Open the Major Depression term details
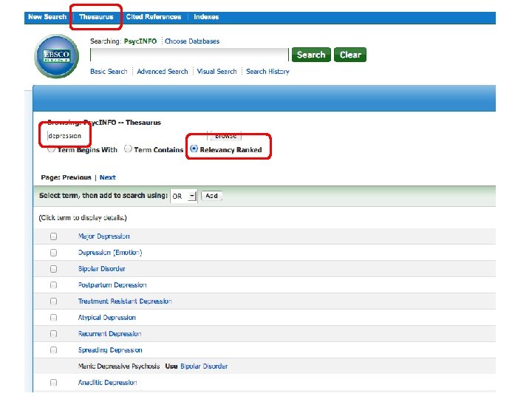 (x=104, y=236)
